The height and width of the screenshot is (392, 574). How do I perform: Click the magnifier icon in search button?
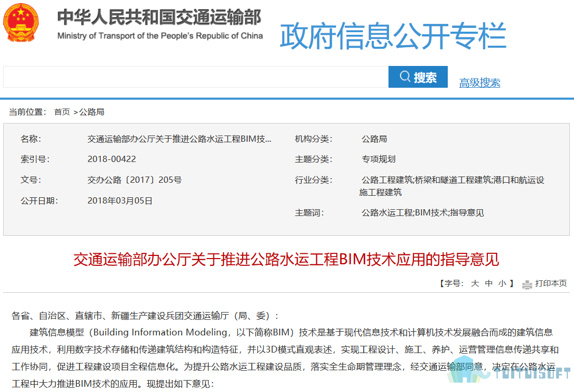point(405,76)
